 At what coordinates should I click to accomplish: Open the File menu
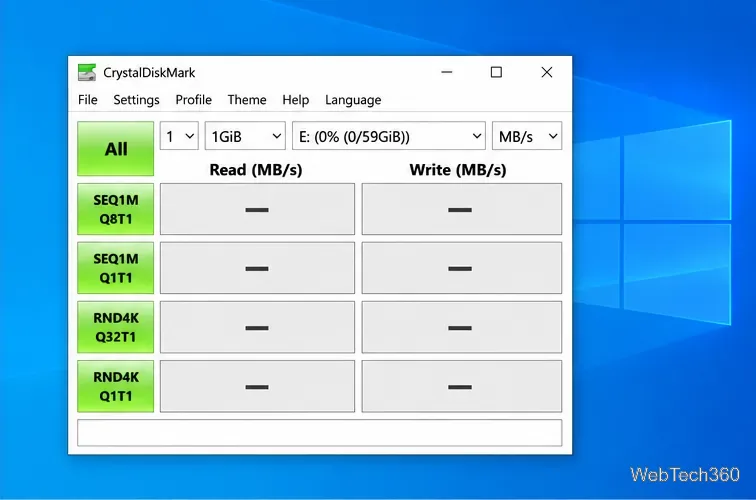(88, 100)
